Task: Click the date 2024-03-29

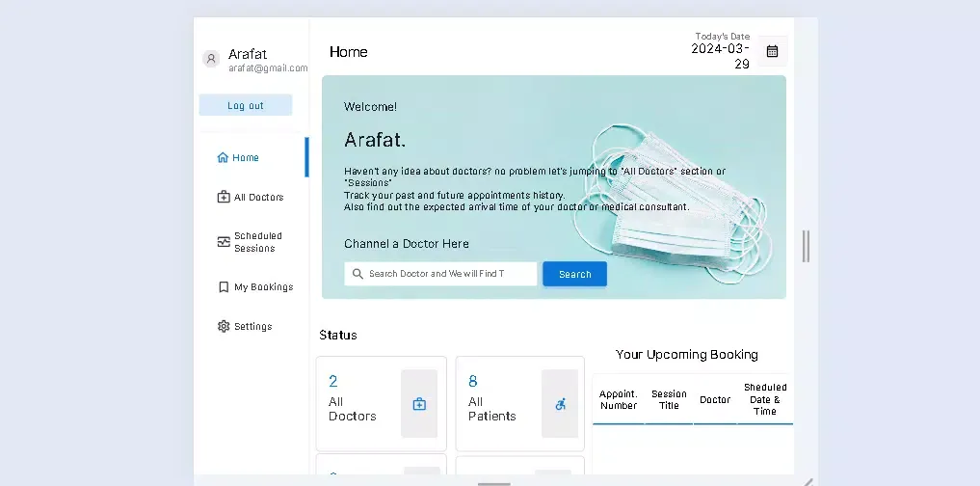Action: pyautogui.click(x=720, y=56)
